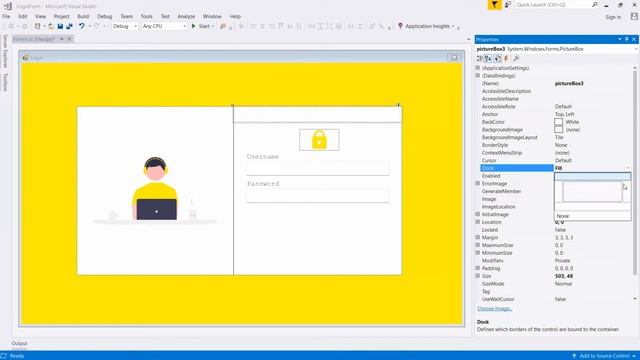
Task: Click the Start debug button label
Action: click(204, 26)
